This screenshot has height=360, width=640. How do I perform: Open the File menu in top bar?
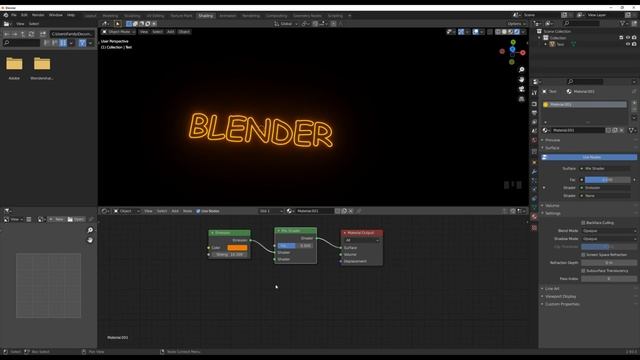pos(13,15)
